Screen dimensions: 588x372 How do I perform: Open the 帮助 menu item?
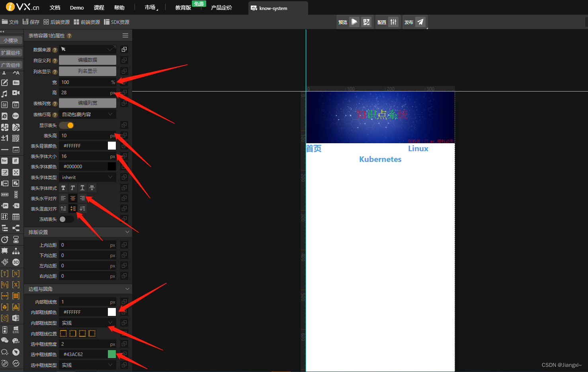point(119,8)
